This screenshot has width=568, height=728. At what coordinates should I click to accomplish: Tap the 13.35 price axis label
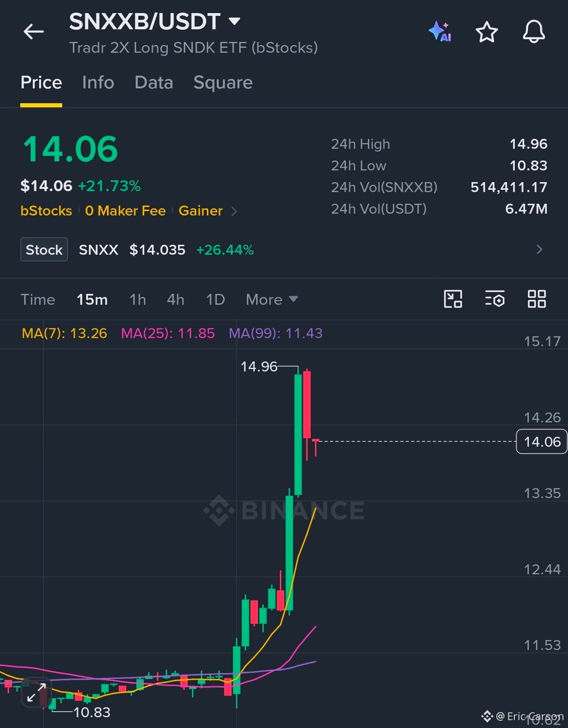[x=542, y=493]
